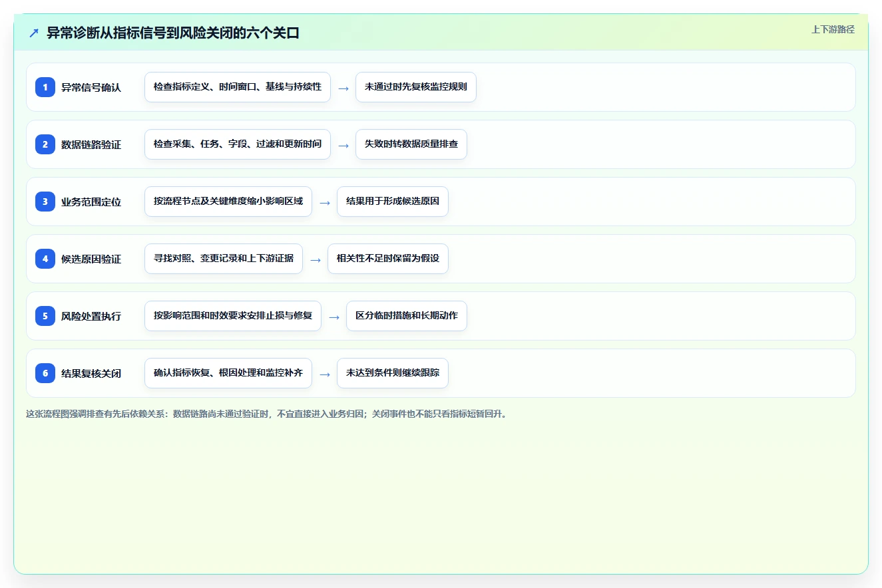Click step number badge 1
The width and height of the screenshot is (882, 588).
tap(45, 87)
